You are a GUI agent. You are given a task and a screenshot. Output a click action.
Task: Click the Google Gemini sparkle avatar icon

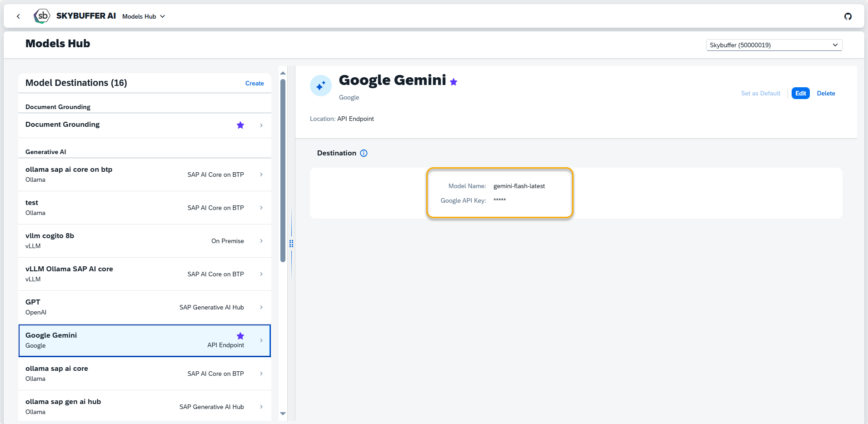321,85
